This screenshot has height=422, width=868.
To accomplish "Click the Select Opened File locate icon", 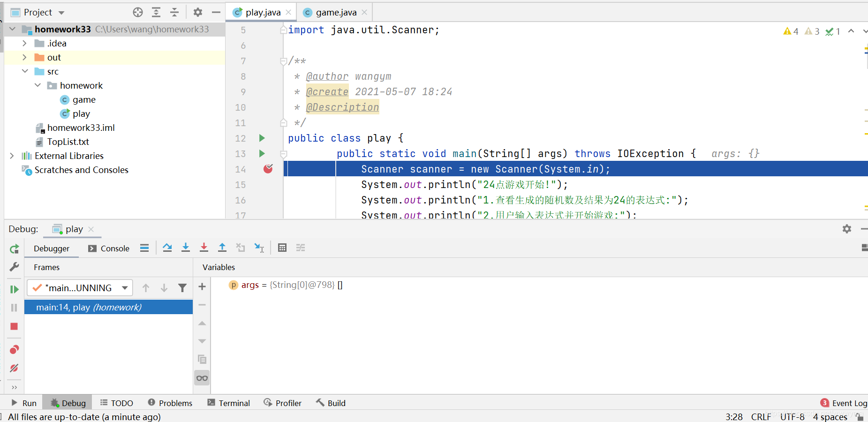I will coord(137,13).
